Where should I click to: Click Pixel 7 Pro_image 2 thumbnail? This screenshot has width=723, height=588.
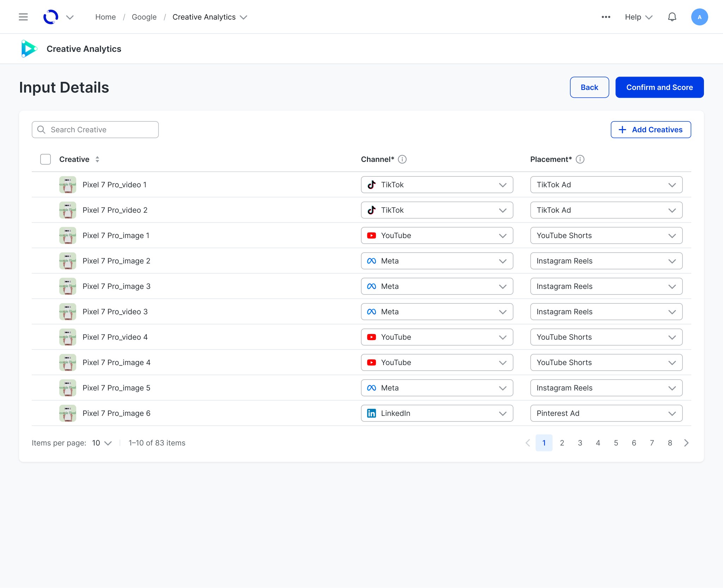pos(68,261)
